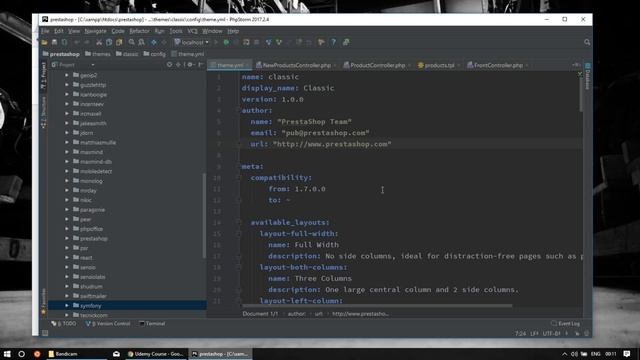Click the Copy toolbar icon

point(109,42)
